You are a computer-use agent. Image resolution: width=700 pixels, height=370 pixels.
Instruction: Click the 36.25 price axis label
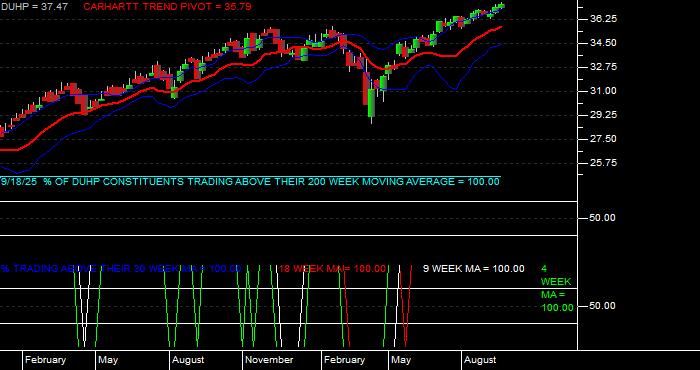coord(603,19)
